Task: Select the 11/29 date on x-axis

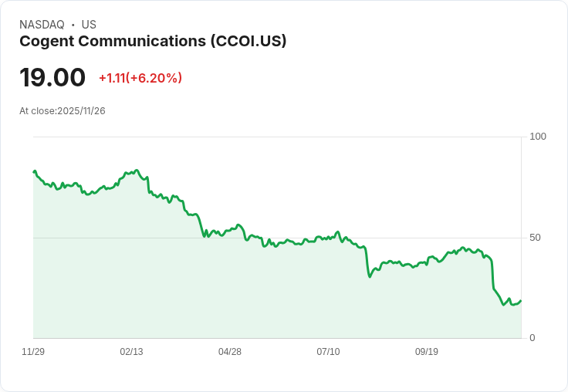Action: pyautogui.click(x=33, y=352)
